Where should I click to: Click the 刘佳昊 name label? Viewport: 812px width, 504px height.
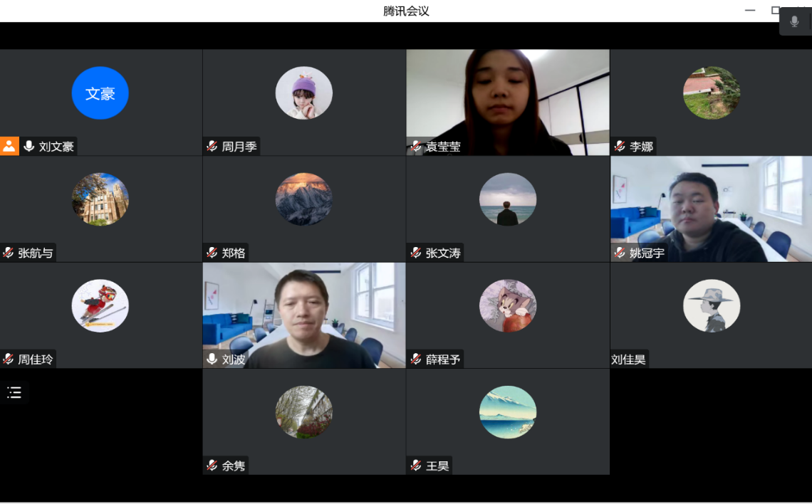pos(628,359)
